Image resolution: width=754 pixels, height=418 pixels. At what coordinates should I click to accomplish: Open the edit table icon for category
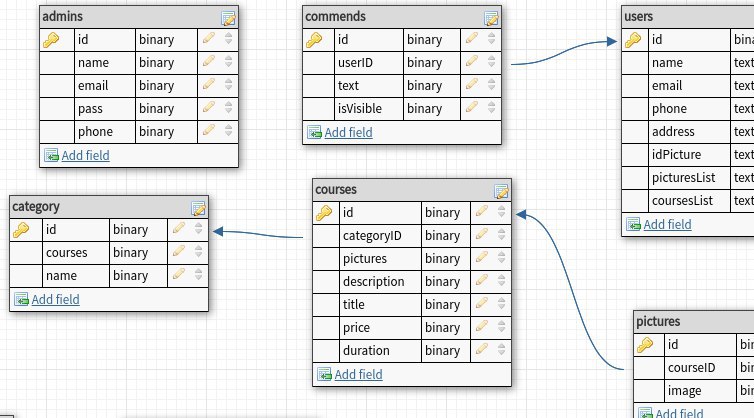pos(199,208)
